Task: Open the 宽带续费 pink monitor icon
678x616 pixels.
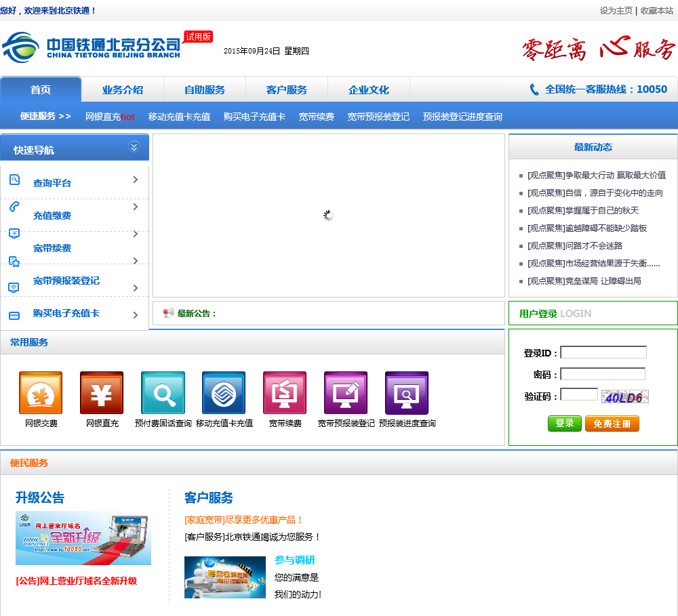Action: pyautogui.click(x=285, y=392)
